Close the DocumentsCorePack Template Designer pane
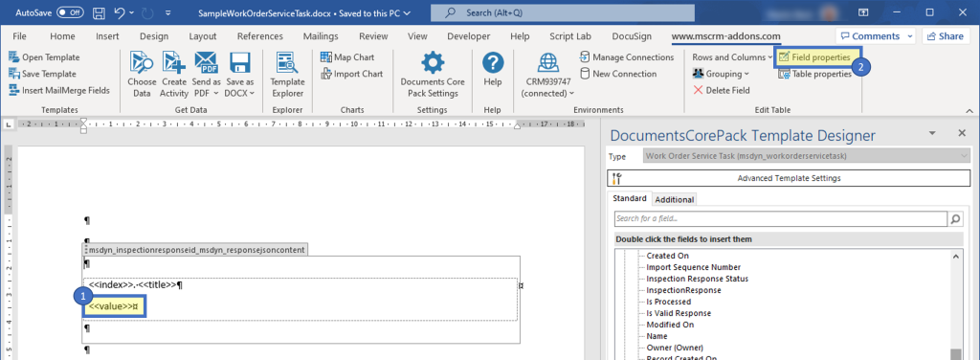Viewport: 980px width, 360px height. tap(962, 134)
